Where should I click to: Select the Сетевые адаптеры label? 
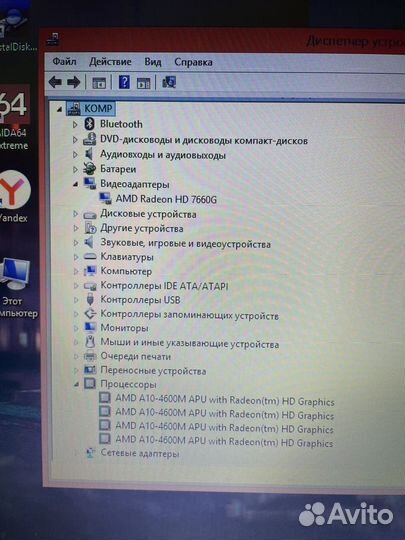[x=139, y=453]
